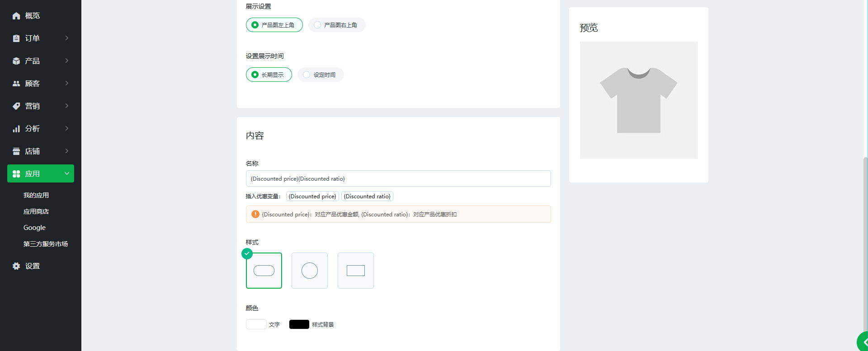Open 应用商店 in the sidebar
Image resolution: width=868 pixels, height=351 pixels.
coord(36,211)
